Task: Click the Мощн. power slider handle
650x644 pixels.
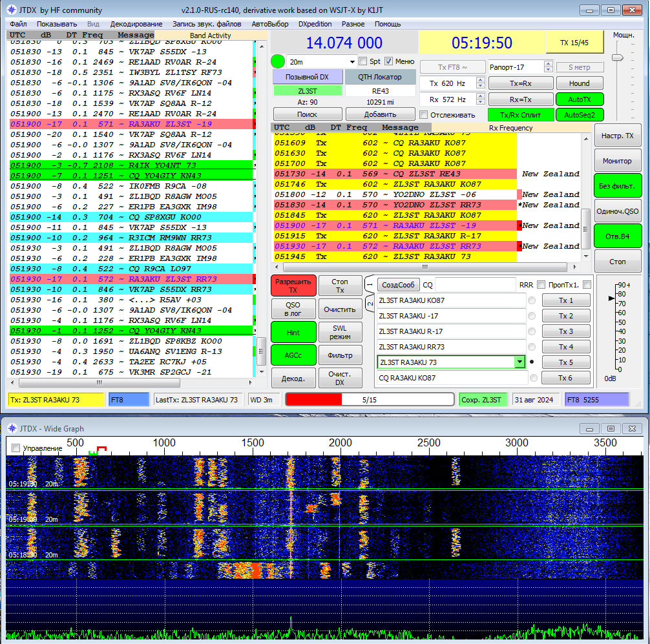Action: 617,57
